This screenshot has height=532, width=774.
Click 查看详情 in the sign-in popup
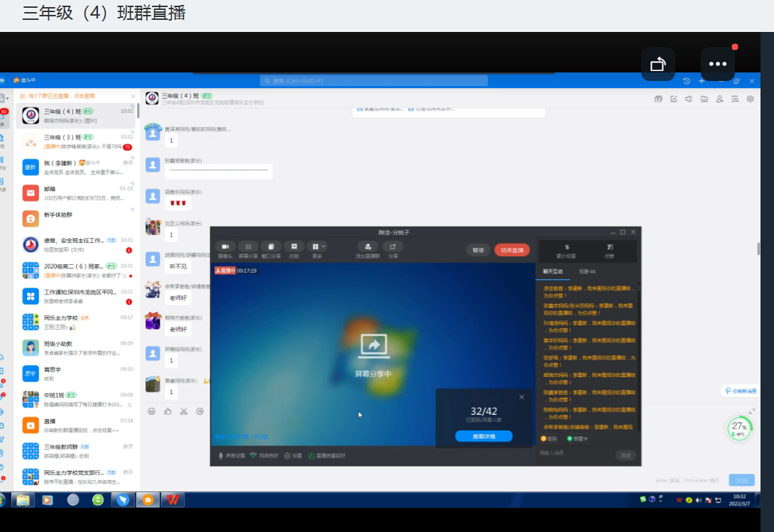coord(484,436)
